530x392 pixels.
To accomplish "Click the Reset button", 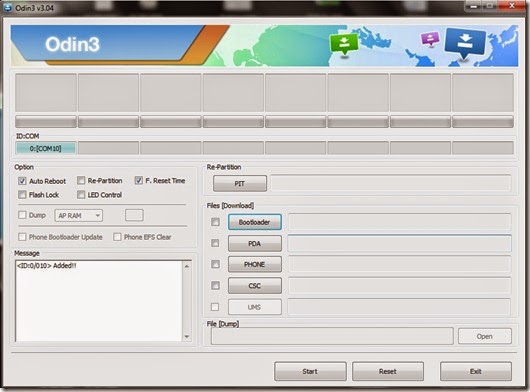I will coord(388,371).
